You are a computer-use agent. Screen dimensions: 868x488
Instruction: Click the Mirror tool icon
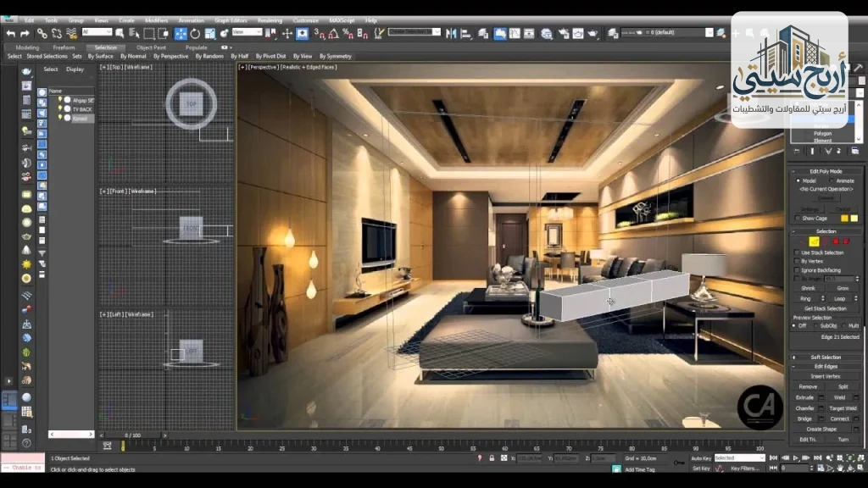[450, 32]
